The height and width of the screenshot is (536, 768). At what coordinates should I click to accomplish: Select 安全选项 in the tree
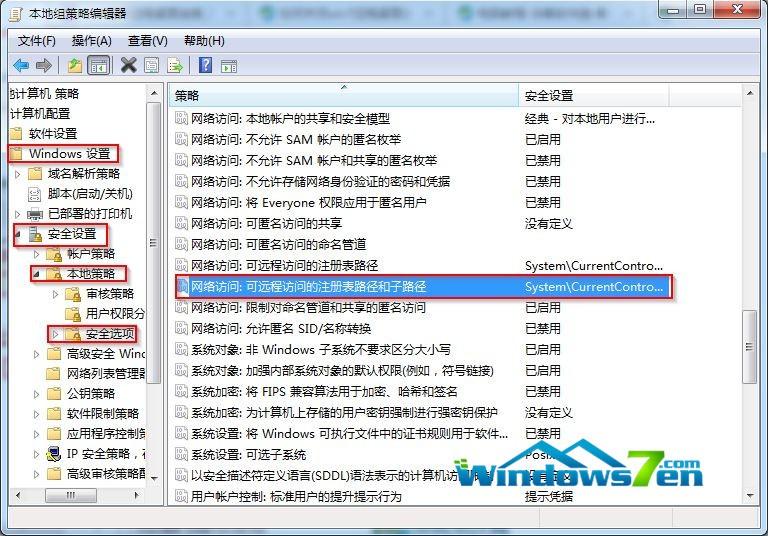(x=110, y=334)
